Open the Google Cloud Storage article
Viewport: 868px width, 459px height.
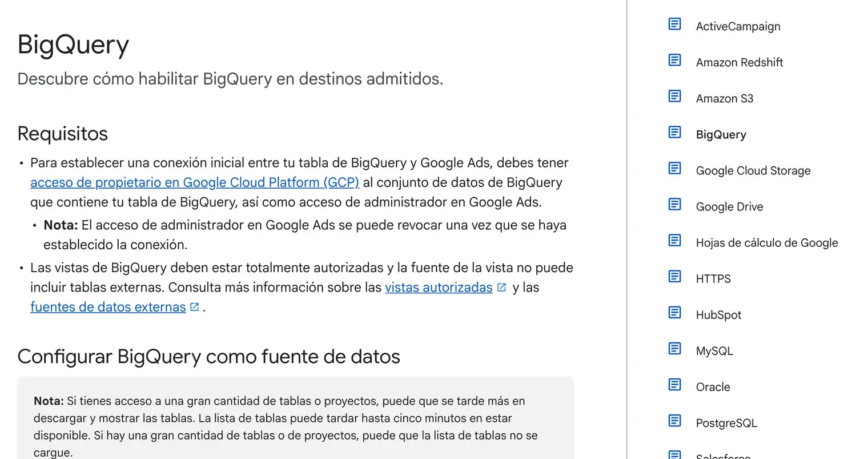[x=753, y=170]
